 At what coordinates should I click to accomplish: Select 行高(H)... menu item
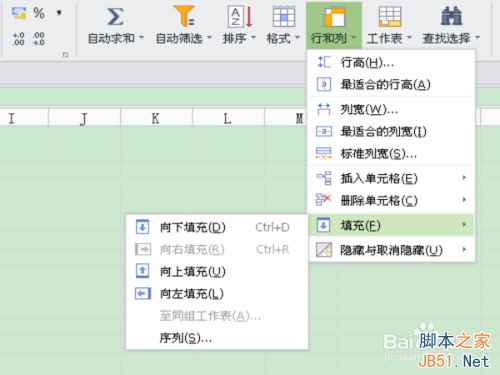click(x=391, y=62)
